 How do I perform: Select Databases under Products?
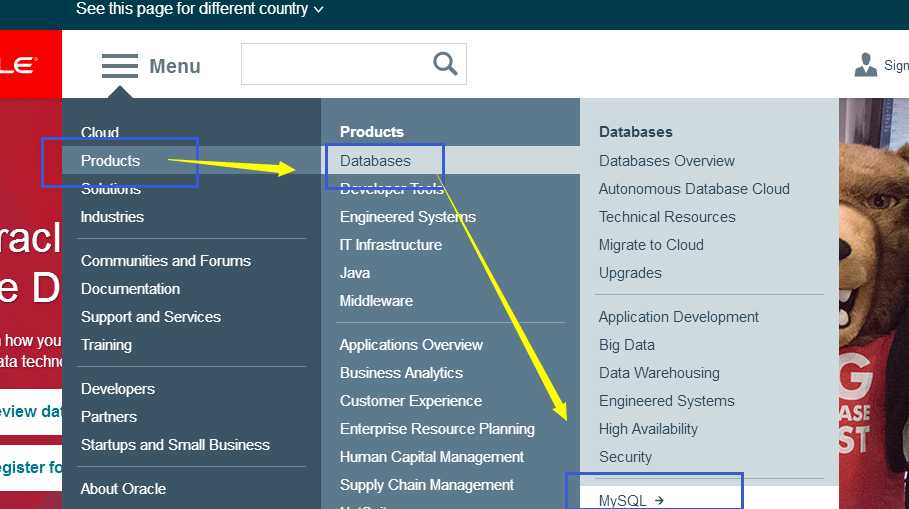coord(375,161)
